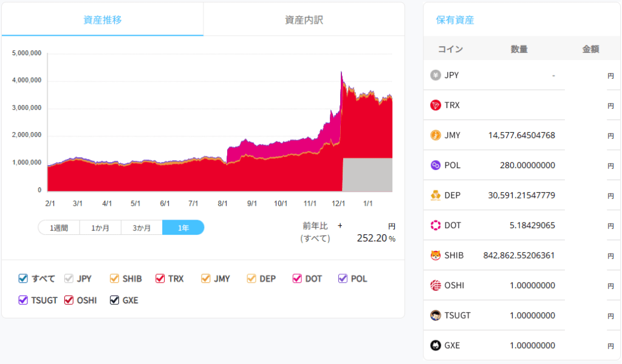This screenshot has height=364, width=622.
Task: Toggle the TRX chart checkbox
Action: 160,279
